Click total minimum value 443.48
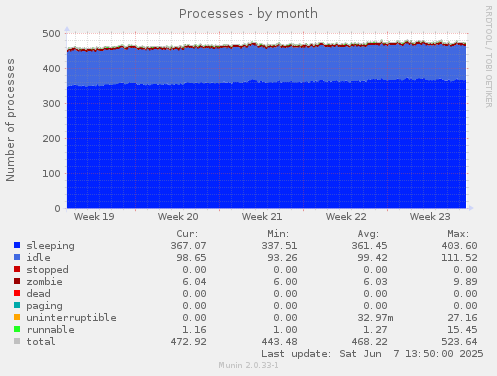This screenshot has width=497, height=376. point(279,342)
